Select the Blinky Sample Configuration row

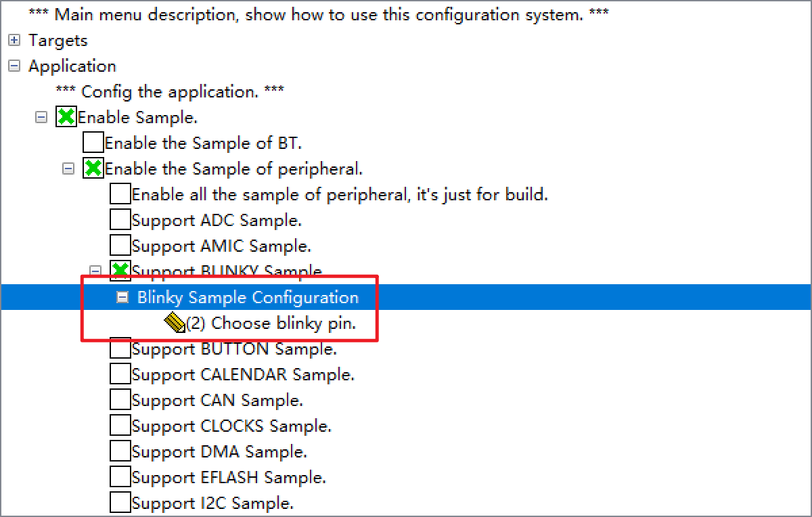click(248, 298)
